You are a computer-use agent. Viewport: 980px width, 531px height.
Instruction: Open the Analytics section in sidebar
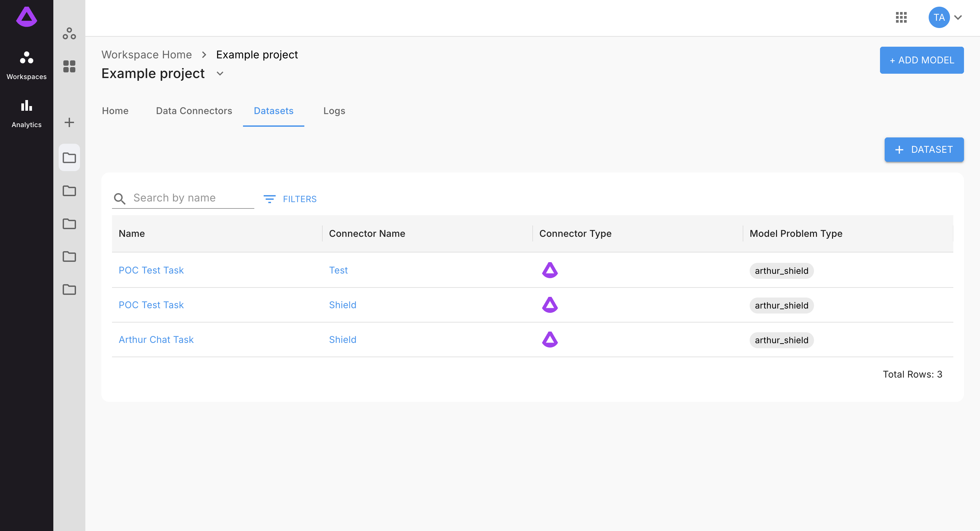click(x=26, y=113)
